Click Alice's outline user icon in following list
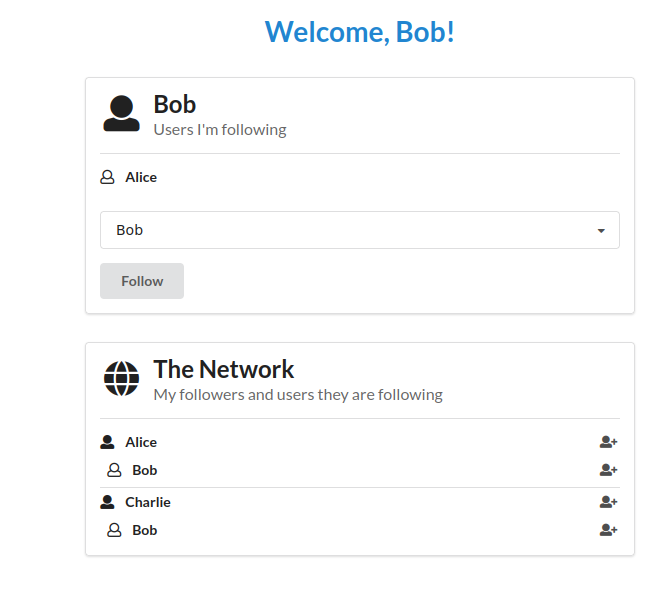Image resolution: width=662 pixels, height=594 pixels. [107, 177]
